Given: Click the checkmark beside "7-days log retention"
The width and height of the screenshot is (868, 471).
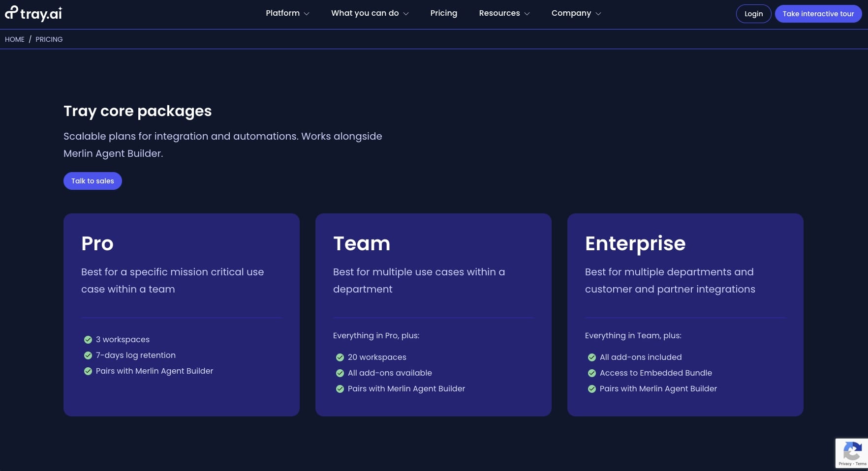Looking at the screenshot, I should tap(88, 355).
